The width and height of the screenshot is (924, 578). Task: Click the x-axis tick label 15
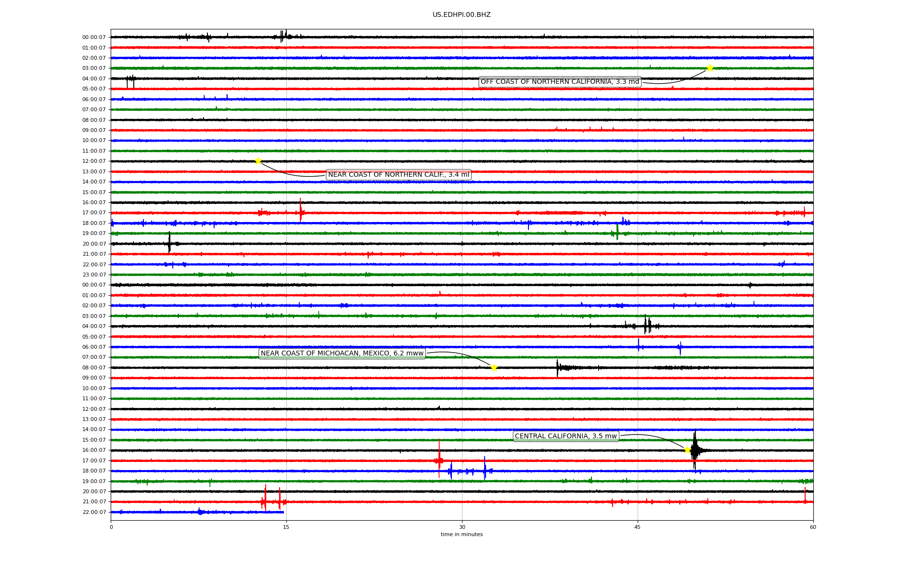[x=286, y=527]
